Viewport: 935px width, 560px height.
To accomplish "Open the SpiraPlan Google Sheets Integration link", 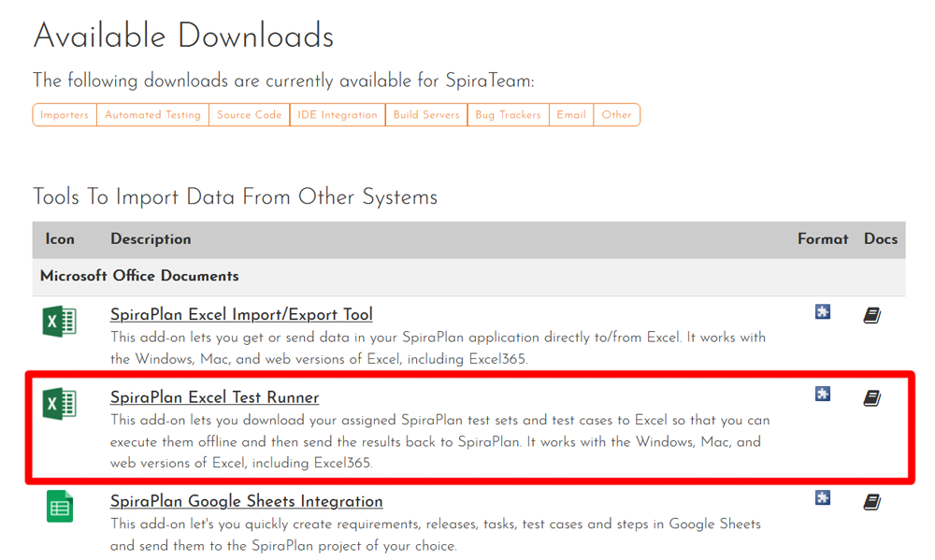I will [x=246, y=501].
